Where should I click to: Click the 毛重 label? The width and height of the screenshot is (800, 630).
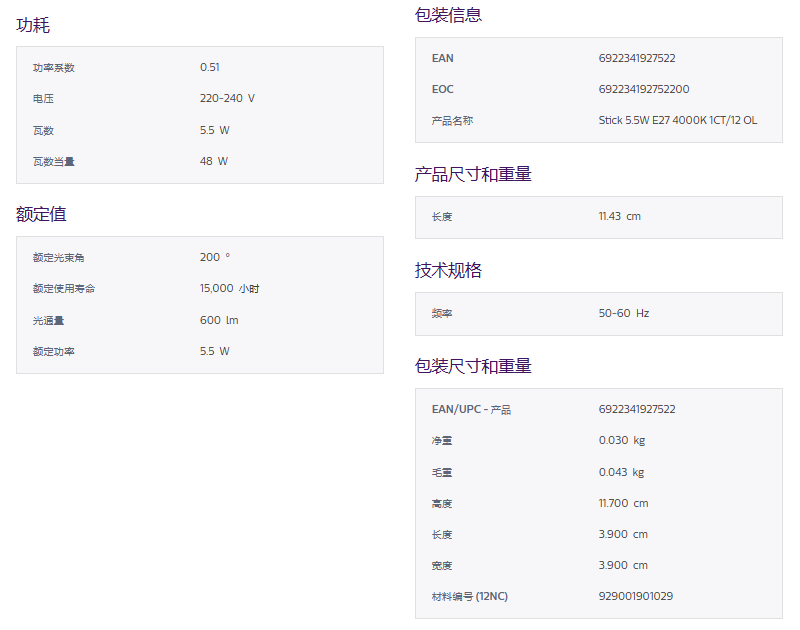point(442,472)
